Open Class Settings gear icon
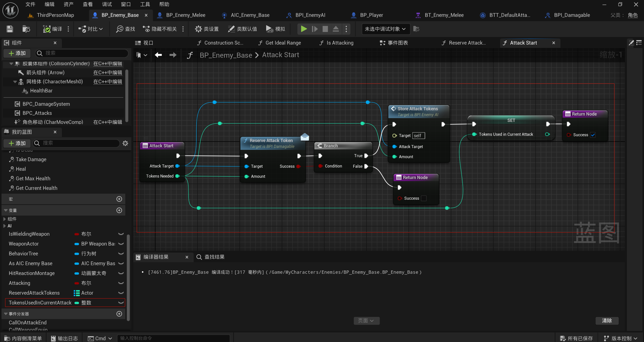644x342 pixels. (x=198, y=29)
